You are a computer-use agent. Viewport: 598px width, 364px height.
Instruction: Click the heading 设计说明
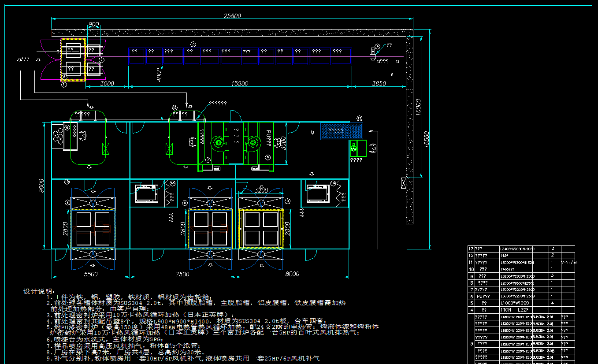click(x=40, y=291)
